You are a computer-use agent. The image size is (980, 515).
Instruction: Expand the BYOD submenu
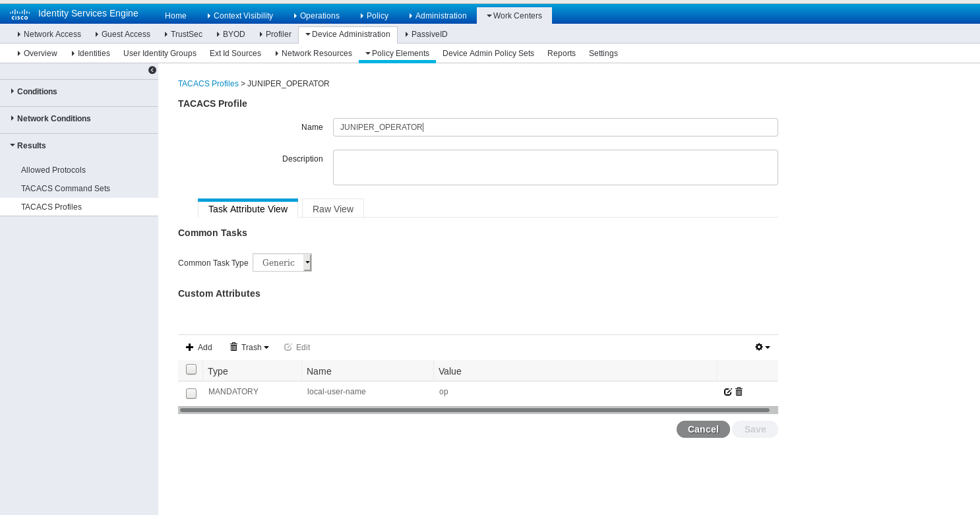(x=231, y=34)
